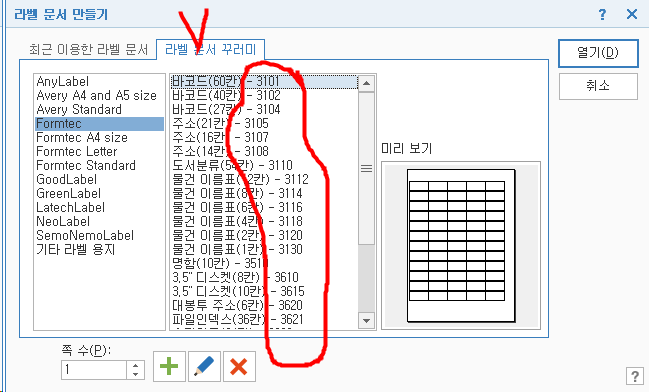The height and width of the screenshot is (392, 649).
Task: Select 3.5" 디스켓(8칸) - 3610 label
Action: tap(264, 277)
